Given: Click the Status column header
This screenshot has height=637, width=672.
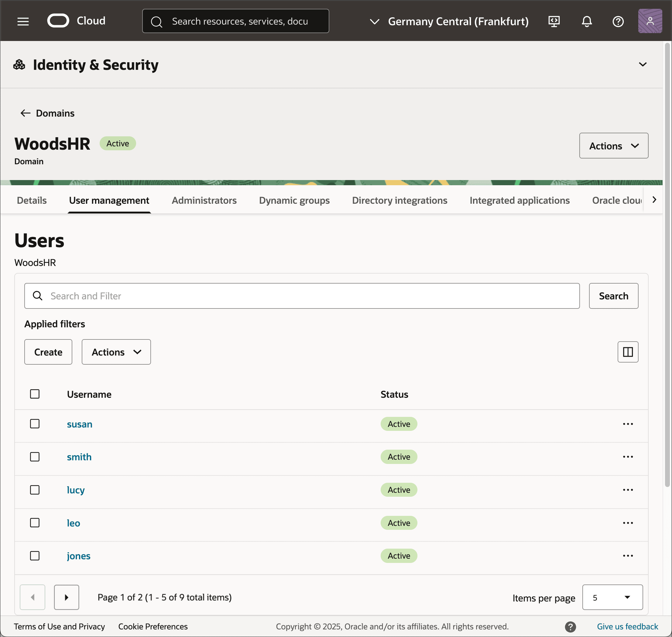Looking at the screenshot, I should coord(394,394).
